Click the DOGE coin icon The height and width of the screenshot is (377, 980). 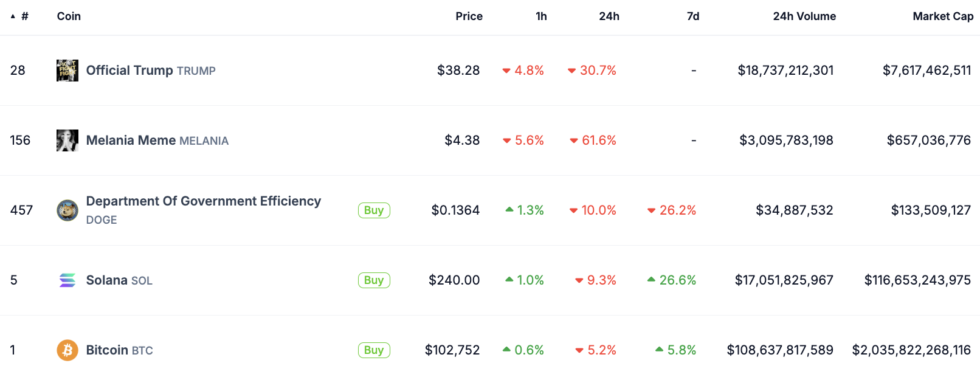[x=67, y=210]
